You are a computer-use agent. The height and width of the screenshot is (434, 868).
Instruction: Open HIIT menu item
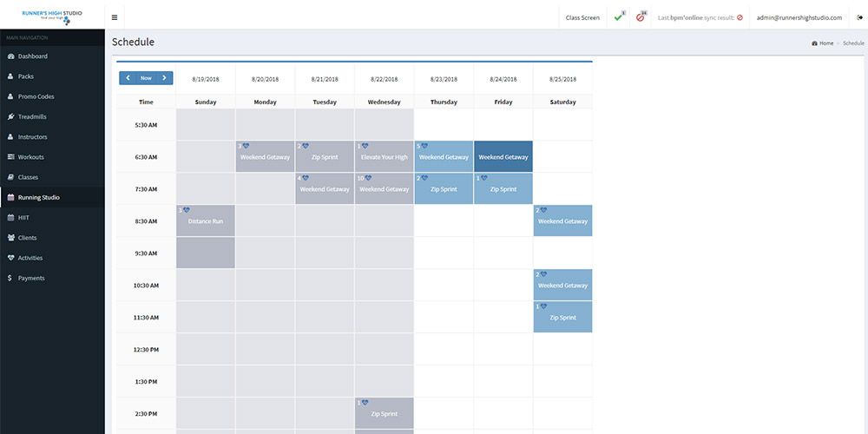tap(52, 218)
